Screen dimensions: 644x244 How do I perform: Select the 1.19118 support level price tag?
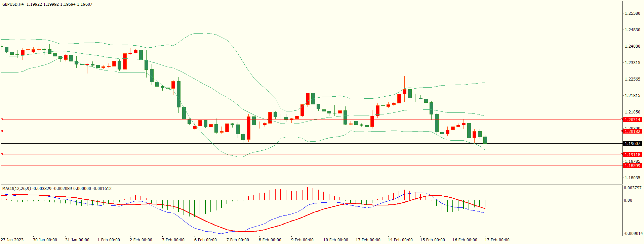pyautogui.click(x=632, y=154)
